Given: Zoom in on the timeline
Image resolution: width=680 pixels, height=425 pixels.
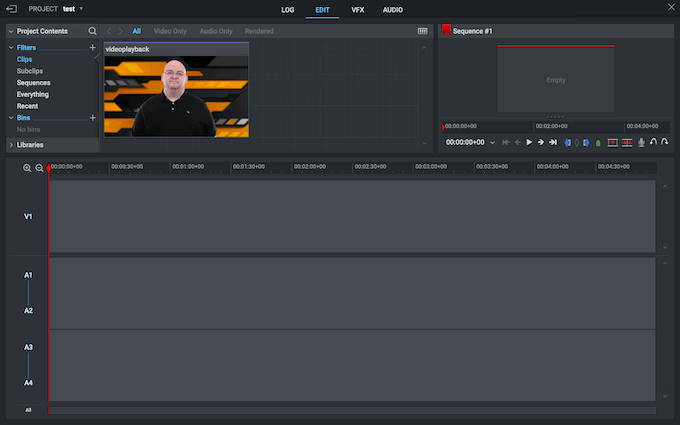Looking at the screenshot, I should (x=27, y=168).
